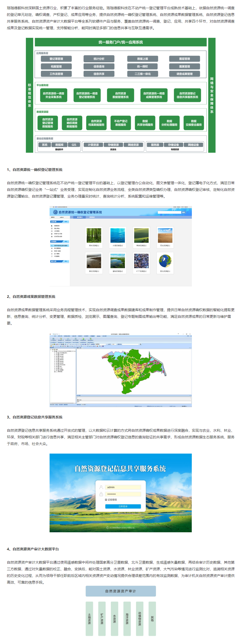Collapse the 地图 root tree node

(51, 349)
